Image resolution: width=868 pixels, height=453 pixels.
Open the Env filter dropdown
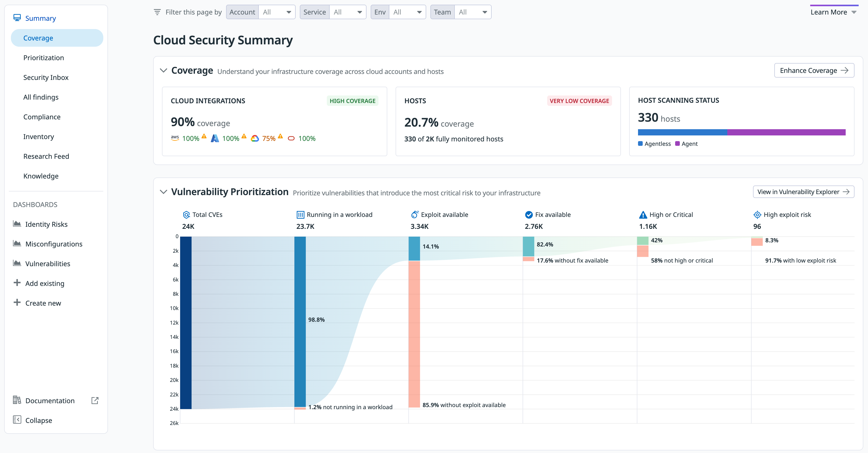point(407,12)
